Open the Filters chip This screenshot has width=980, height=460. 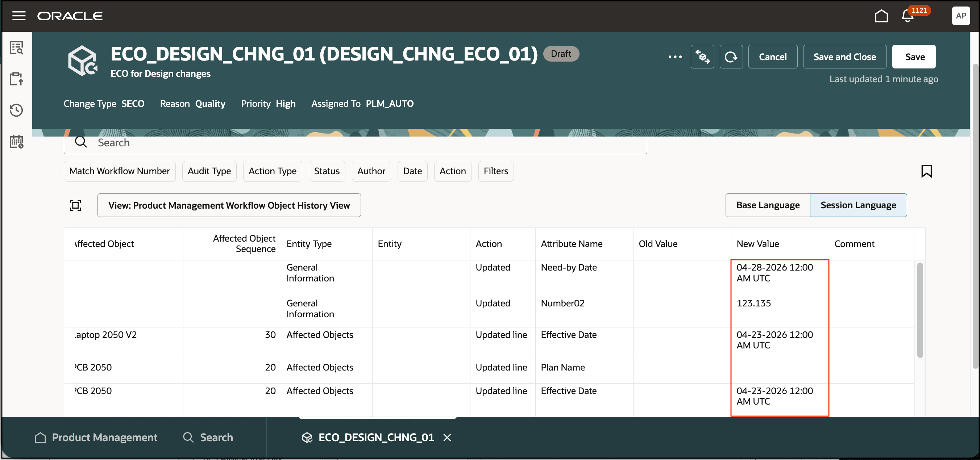click(496, 171)
